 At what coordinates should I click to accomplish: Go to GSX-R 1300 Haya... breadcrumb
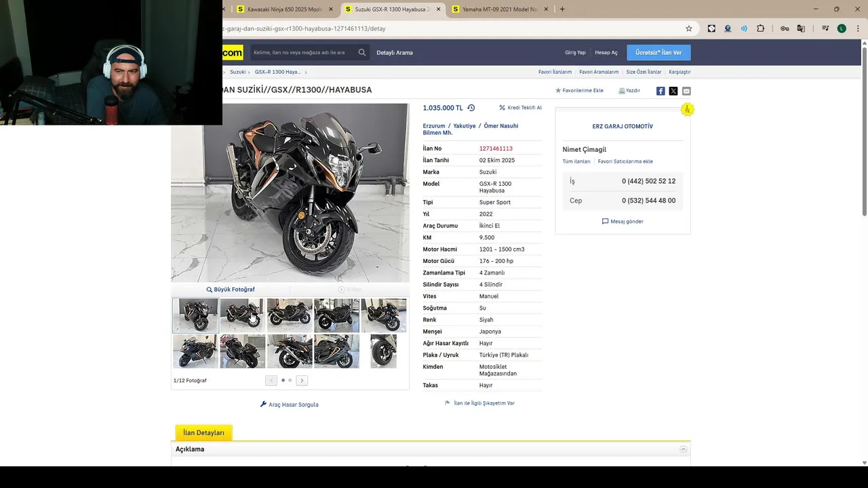click(277, 72)
